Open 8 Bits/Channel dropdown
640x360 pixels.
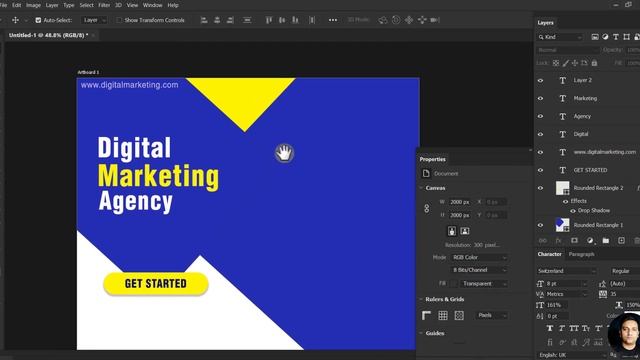click(479, 270)
